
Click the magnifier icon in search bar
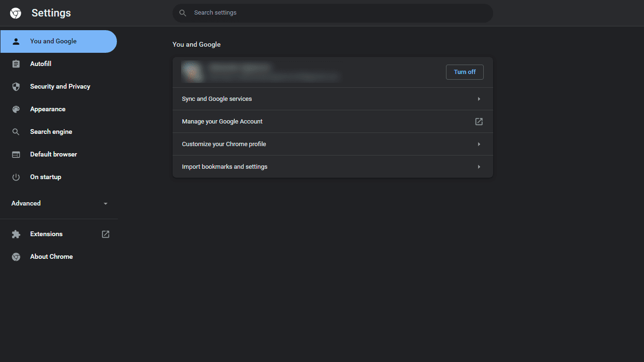pyautogui.click(x=183, y=13)
